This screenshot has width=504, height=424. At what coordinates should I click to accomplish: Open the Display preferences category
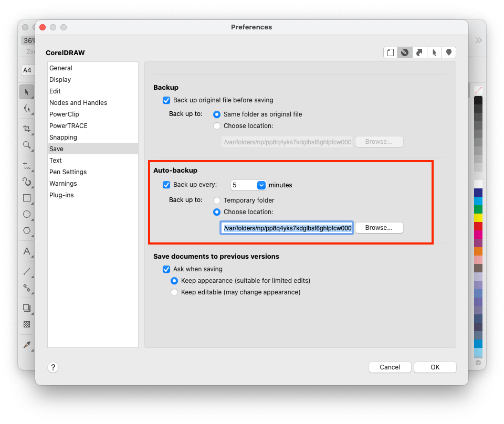[x=60, y=80]
